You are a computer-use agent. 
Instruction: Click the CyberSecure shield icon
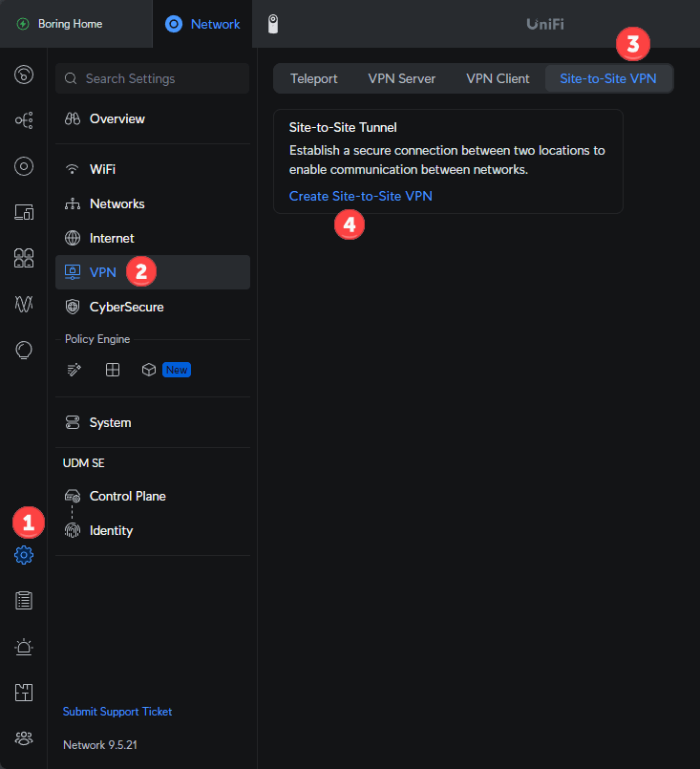click(73, 307)
